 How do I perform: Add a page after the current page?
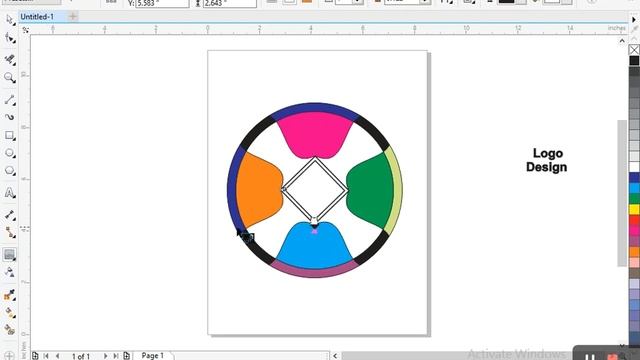(x=127, y=356)
